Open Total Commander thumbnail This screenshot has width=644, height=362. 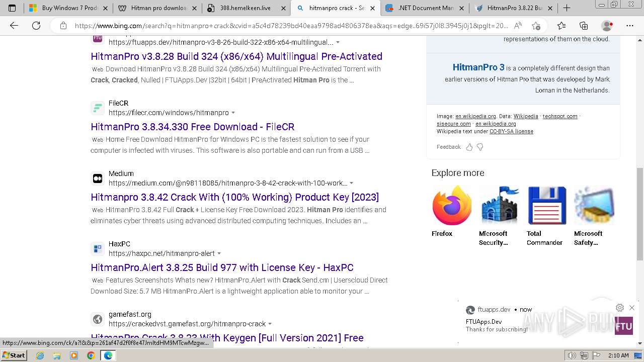[x=547, y=205]
